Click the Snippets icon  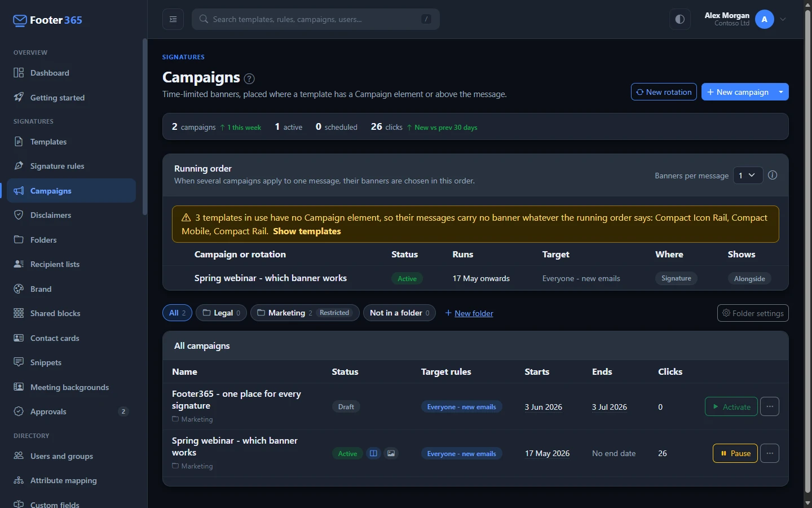click(x=19, y=362)
